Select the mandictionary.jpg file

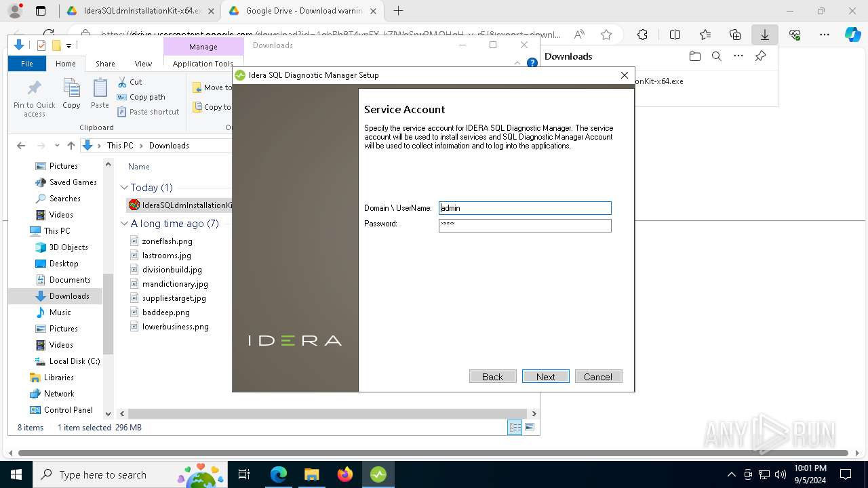point(175,284)
